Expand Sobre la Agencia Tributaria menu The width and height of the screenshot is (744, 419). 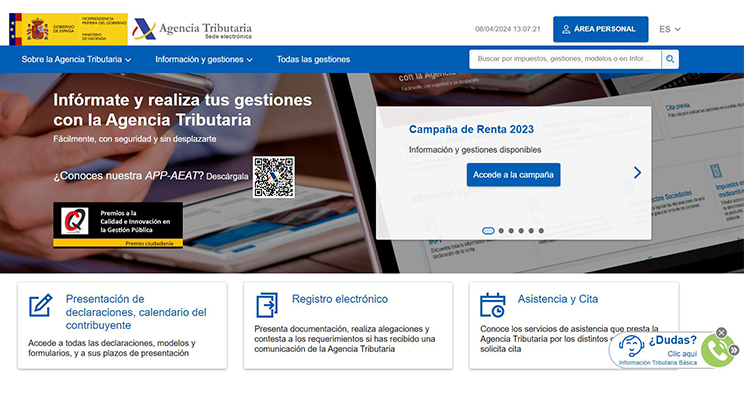[x=76, y=59]
